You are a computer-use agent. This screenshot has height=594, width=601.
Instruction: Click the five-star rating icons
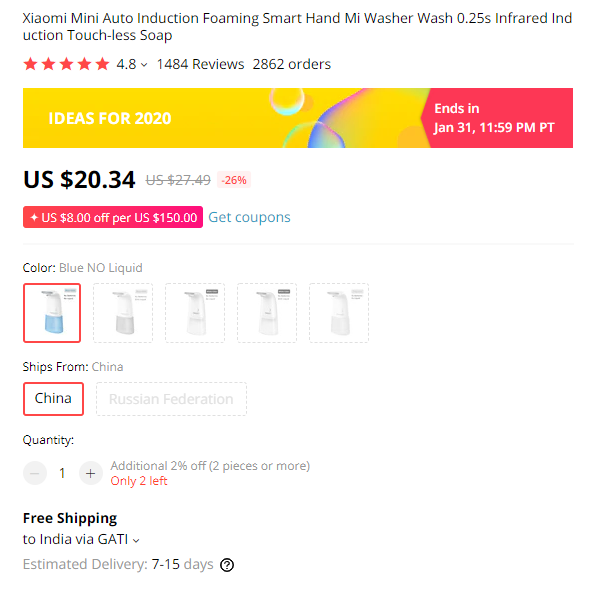[x=66, y=64]
